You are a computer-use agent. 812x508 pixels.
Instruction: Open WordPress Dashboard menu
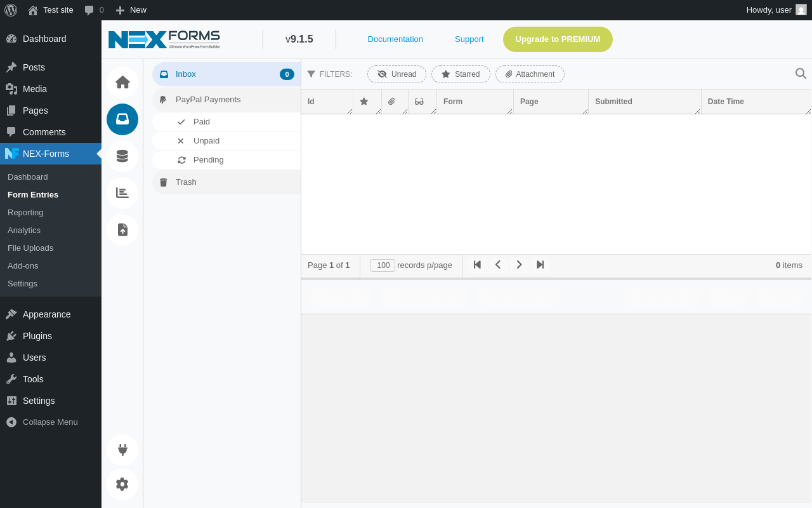click(51, 39)
